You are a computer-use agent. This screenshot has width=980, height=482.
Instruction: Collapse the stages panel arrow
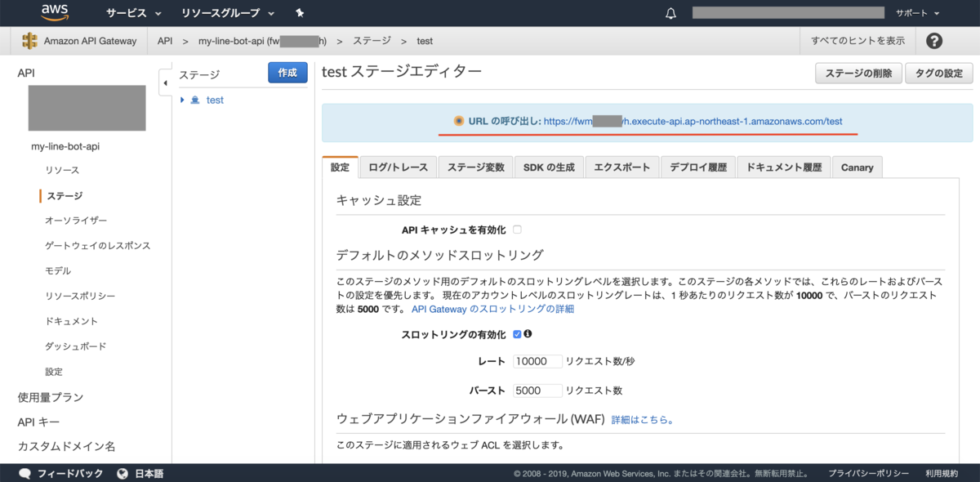click(165, 83)
